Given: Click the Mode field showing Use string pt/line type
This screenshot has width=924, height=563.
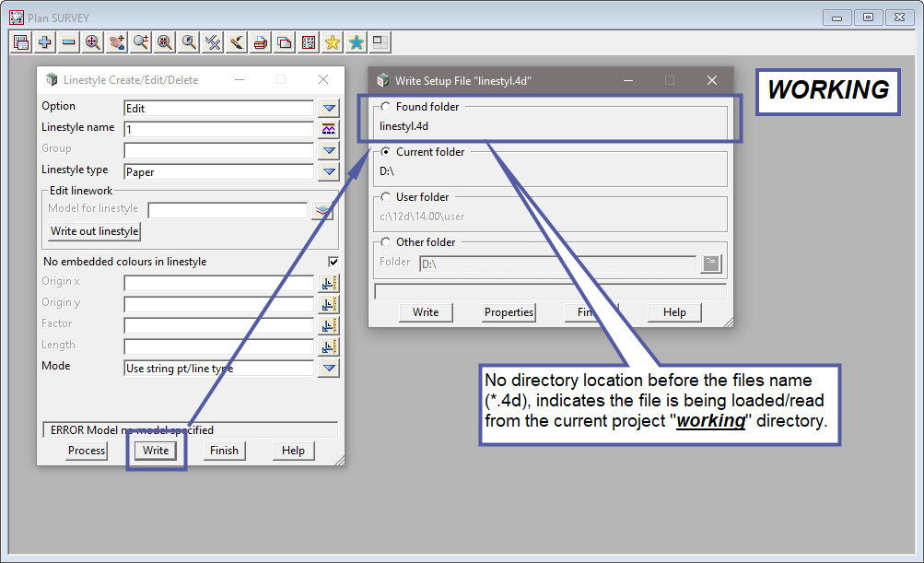Looking at the screenshot, I should [218, 369].
